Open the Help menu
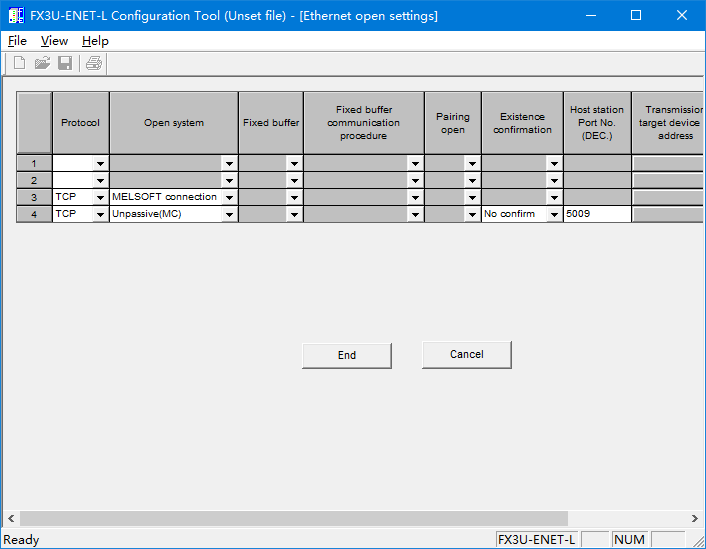This screenshot has height=549, width=706. point(95,41)
